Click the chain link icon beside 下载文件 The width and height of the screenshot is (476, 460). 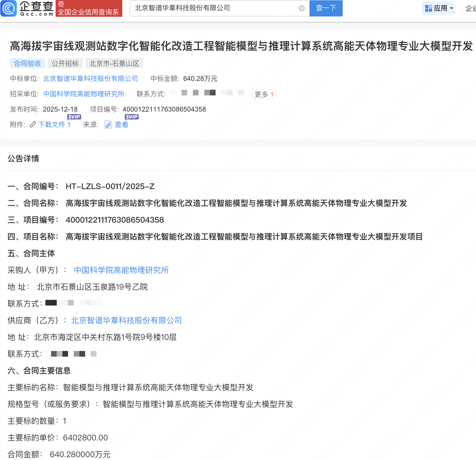tap(33, 124)
